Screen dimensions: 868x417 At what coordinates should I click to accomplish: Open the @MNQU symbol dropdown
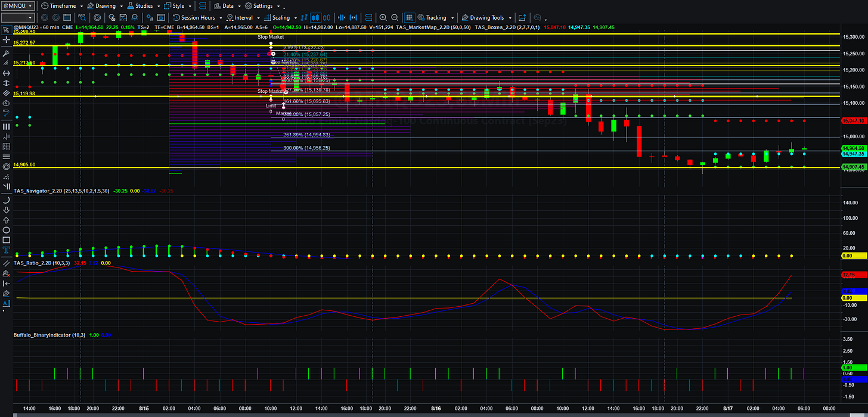(18, 6)
